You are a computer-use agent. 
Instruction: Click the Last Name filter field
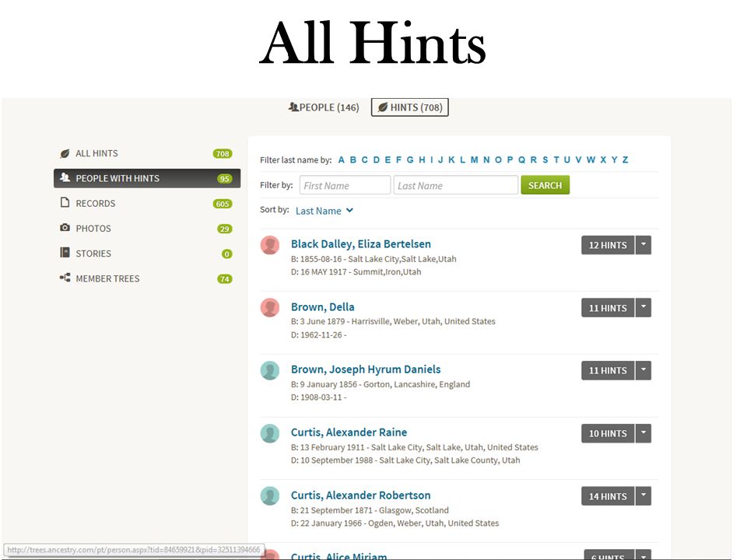tap(455, 185)
